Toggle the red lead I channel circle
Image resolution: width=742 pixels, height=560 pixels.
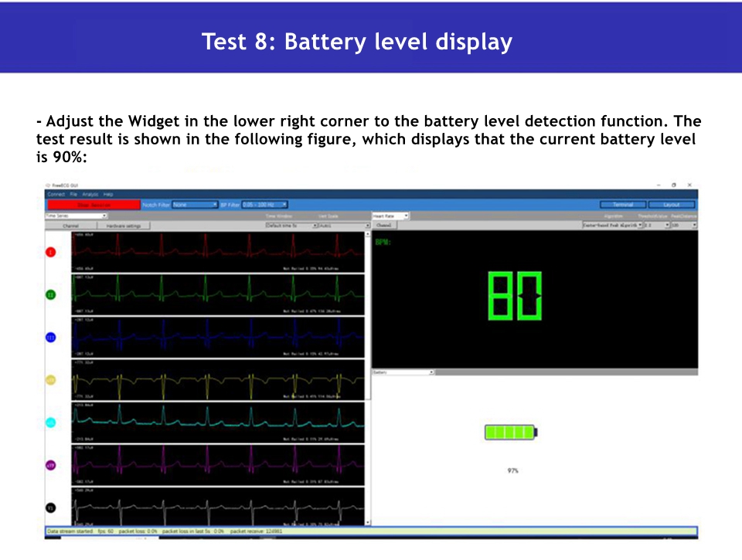coord(51,252)
